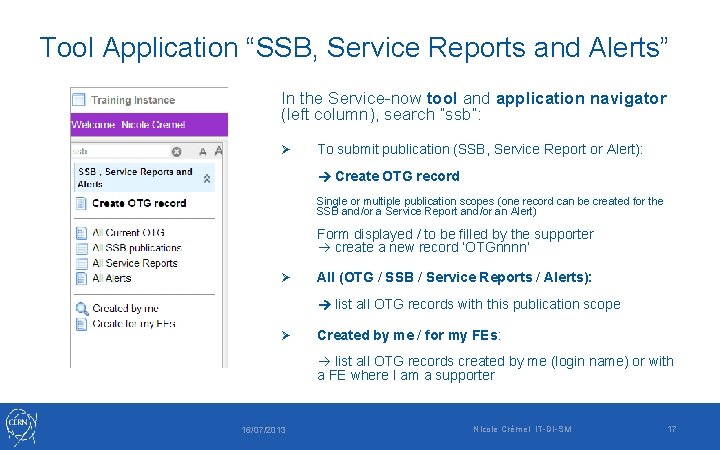Image resolution: width=720 pixels, height=450 pixels.
Task: Click the footer text Nicole Cremel IT-DI-SM
Action: [x=523, y=429]
